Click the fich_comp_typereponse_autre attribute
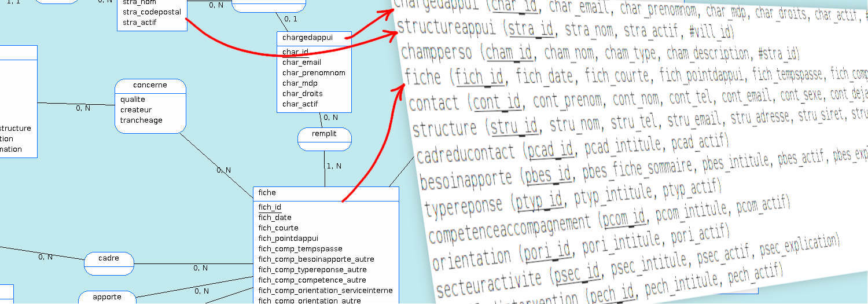This screenshot has height=304, width=868. pos(312,270)
